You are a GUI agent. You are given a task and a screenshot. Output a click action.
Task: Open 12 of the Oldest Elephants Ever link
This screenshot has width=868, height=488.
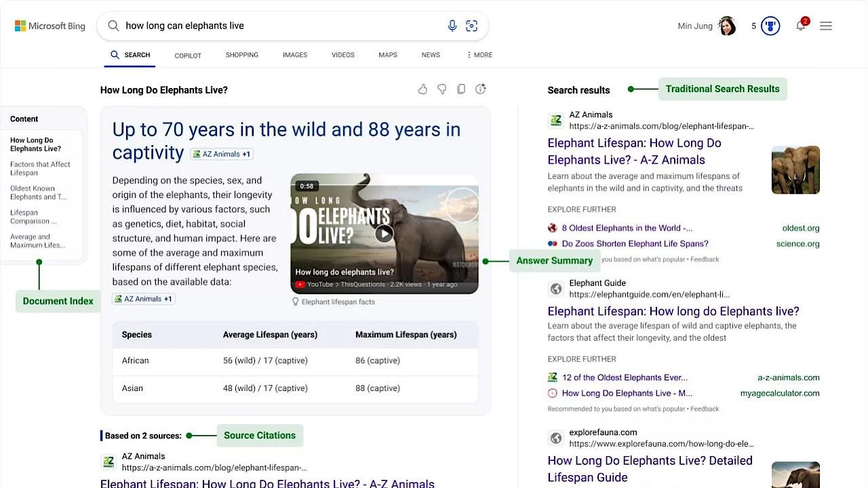625,378
